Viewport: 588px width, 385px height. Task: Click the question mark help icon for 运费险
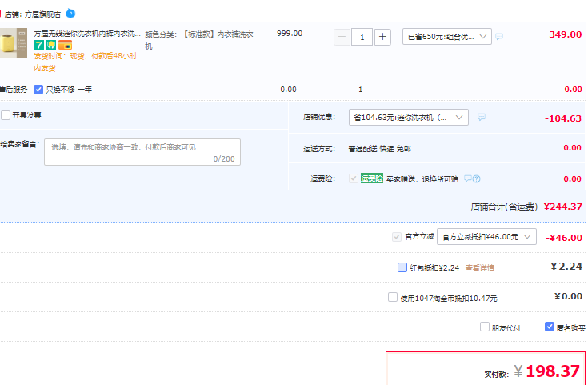(476, 178)
